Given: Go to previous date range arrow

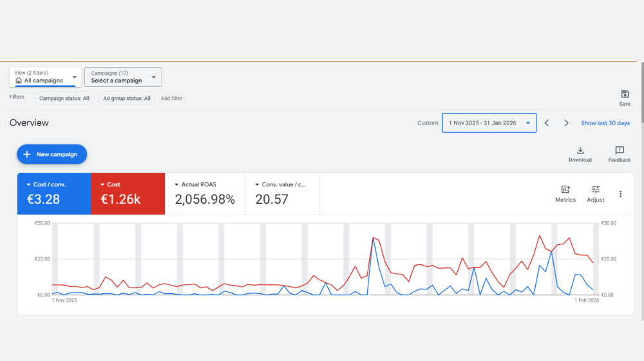Looking at the screenshot, I should click(x=547, y=123).
